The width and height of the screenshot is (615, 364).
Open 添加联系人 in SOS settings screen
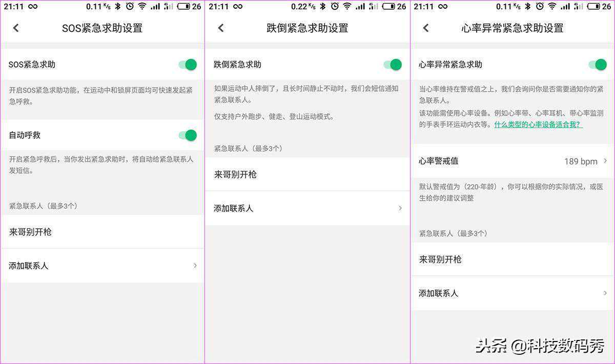[102, 266]
